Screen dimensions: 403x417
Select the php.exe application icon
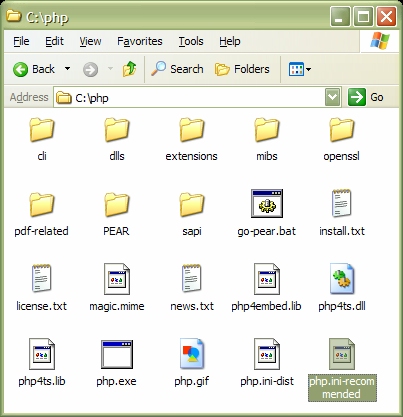[x=117, y=354]
